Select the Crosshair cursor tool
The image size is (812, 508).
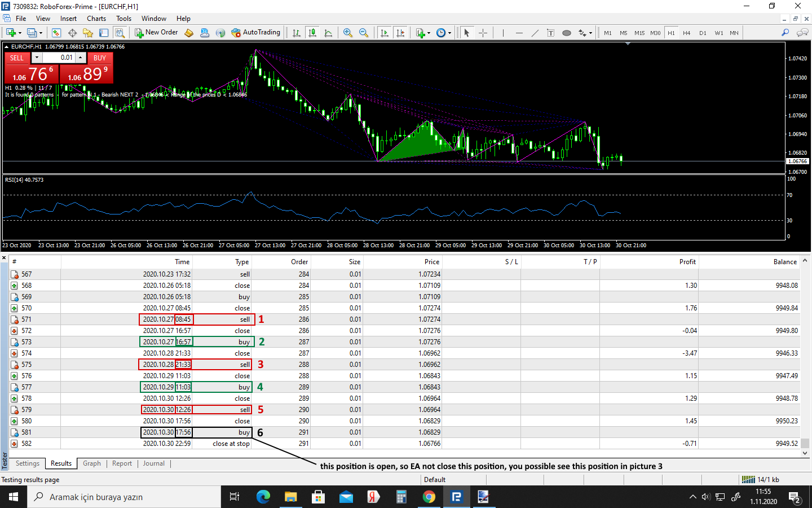coord(483,33)
